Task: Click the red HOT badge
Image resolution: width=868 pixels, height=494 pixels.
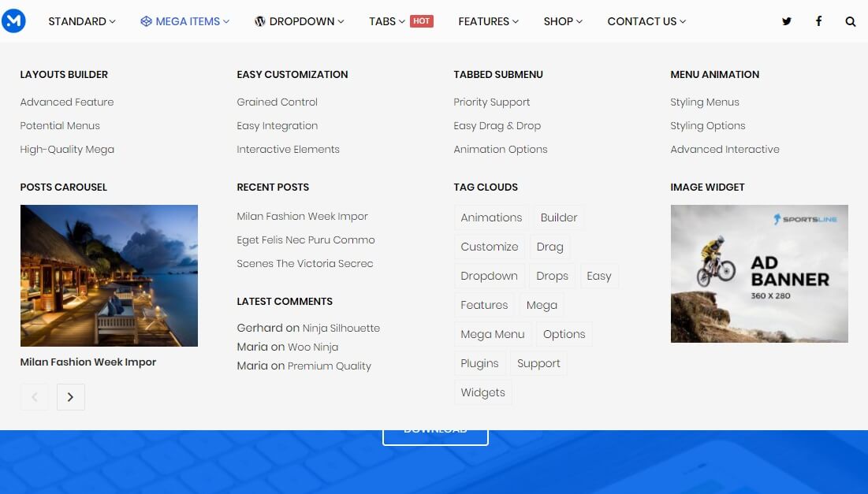Action: 422,21
